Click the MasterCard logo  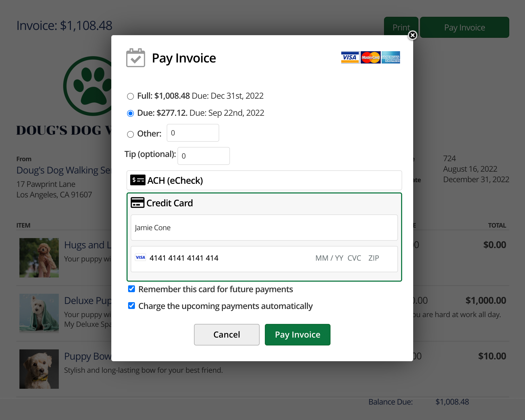[x=370, y=57]
